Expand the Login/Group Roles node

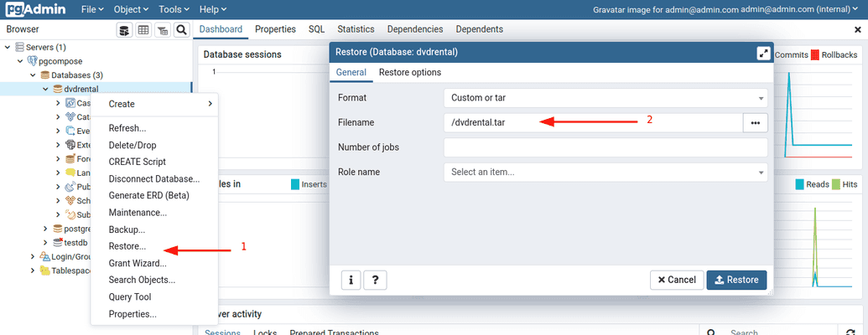pyautogui.click(x=33, y=256)
